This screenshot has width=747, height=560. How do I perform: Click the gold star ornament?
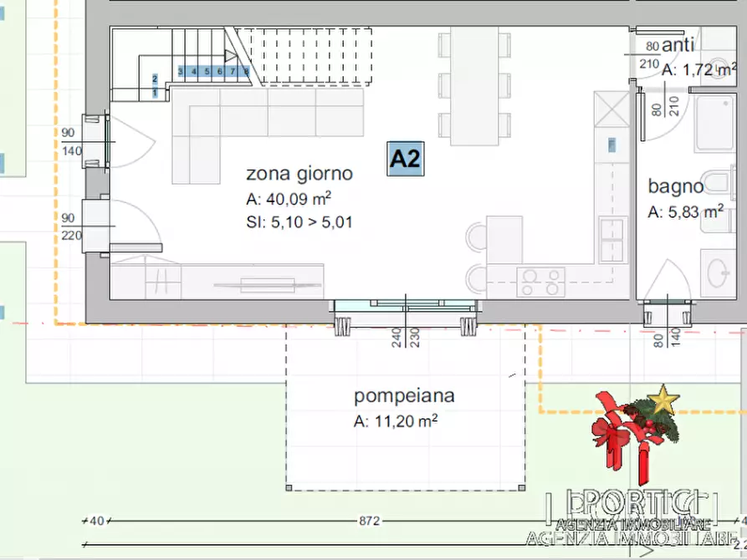(x=665, y=400)
